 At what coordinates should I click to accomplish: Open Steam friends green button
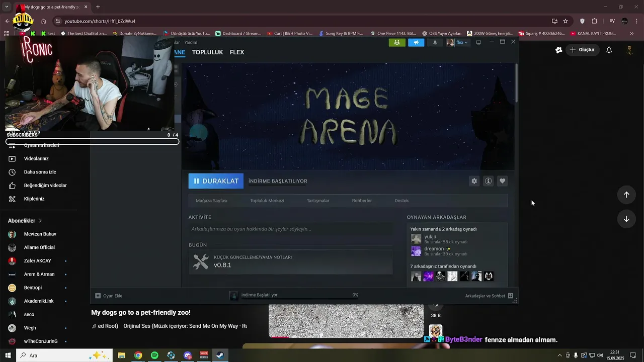pos(397,42)
